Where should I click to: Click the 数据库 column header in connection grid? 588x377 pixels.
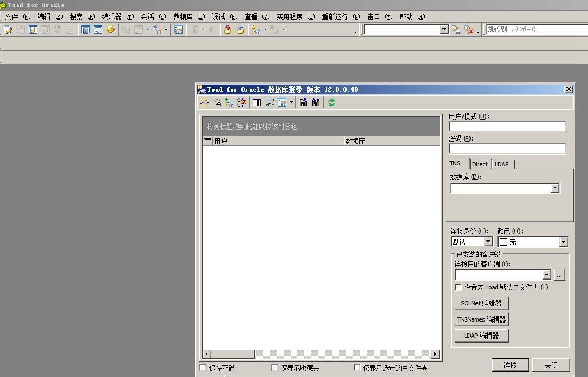[391, 141]
